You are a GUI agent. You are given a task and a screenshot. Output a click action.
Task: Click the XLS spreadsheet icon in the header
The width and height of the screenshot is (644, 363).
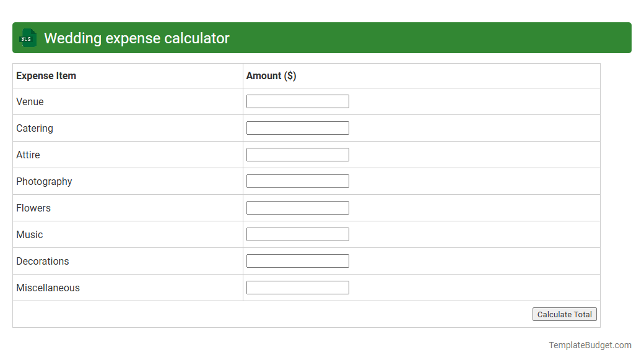click(27, 38)
